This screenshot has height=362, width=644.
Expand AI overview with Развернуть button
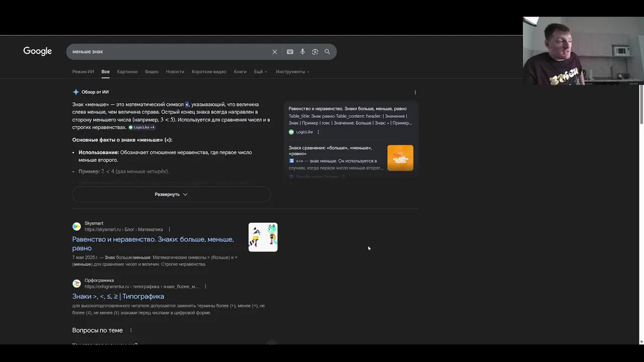point(171,195)
